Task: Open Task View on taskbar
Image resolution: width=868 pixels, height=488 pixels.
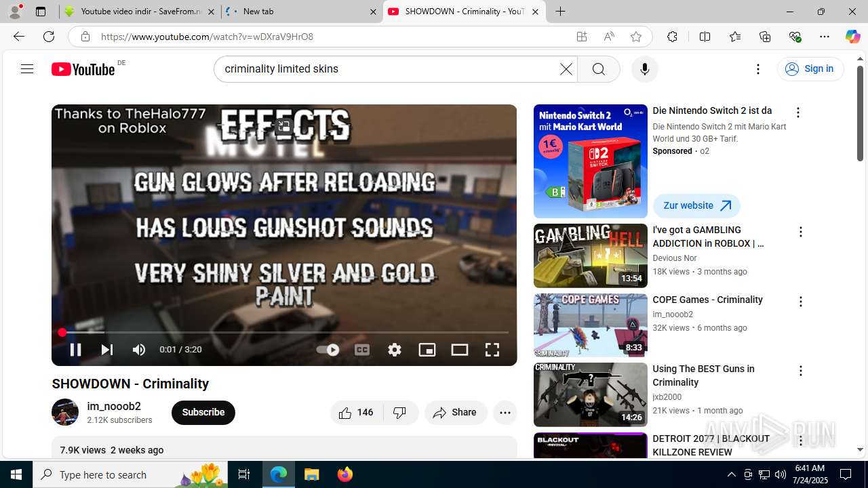Action: pos(244,474)
